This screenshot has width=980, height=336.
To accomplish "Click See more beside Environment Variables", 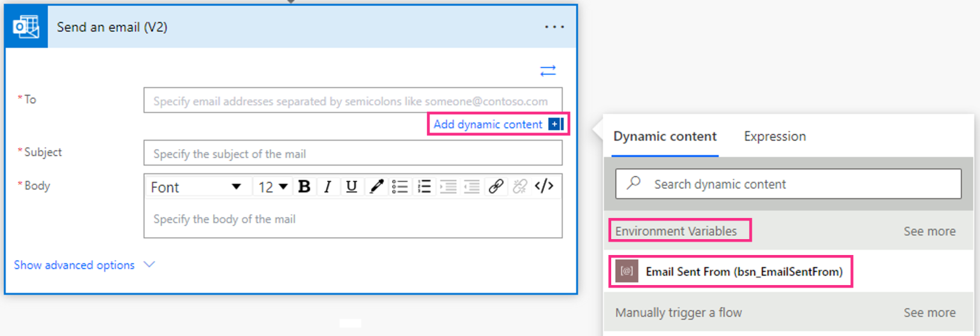I will coord(929,231).
